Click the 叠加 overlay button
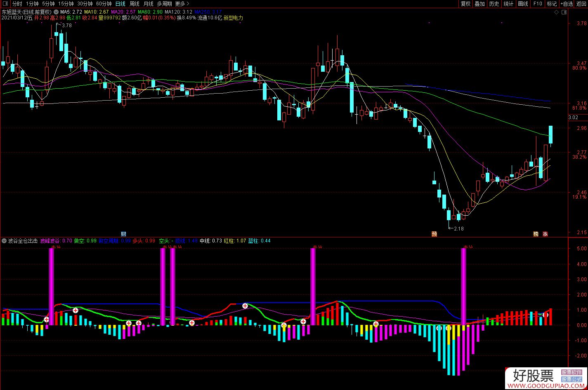Image resolution: width=588 pixels, height=390 pixels. tap(480, 4)
